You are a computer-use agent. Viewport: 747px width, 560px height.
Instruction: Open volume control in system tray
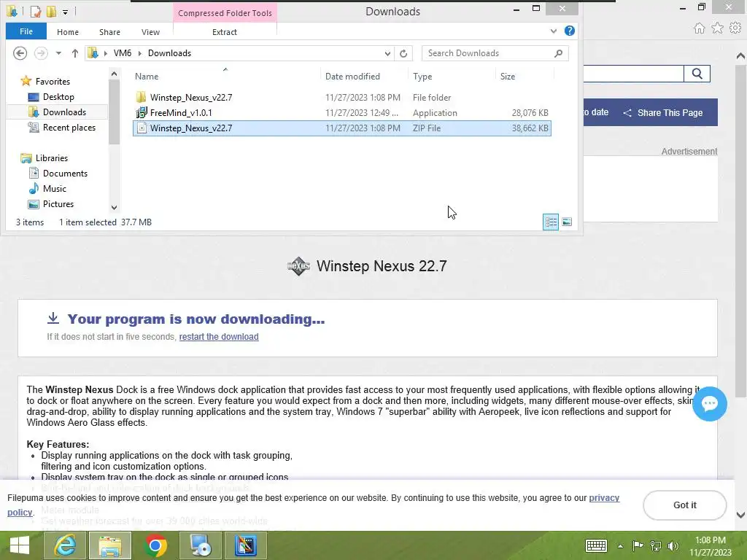pos(673,545)
